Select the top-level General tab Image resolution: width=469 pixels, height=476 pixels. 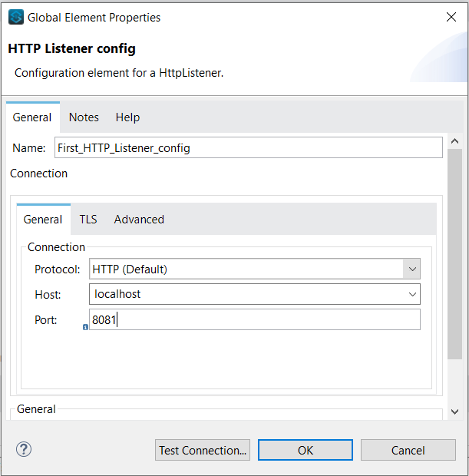tap(32, 117)
